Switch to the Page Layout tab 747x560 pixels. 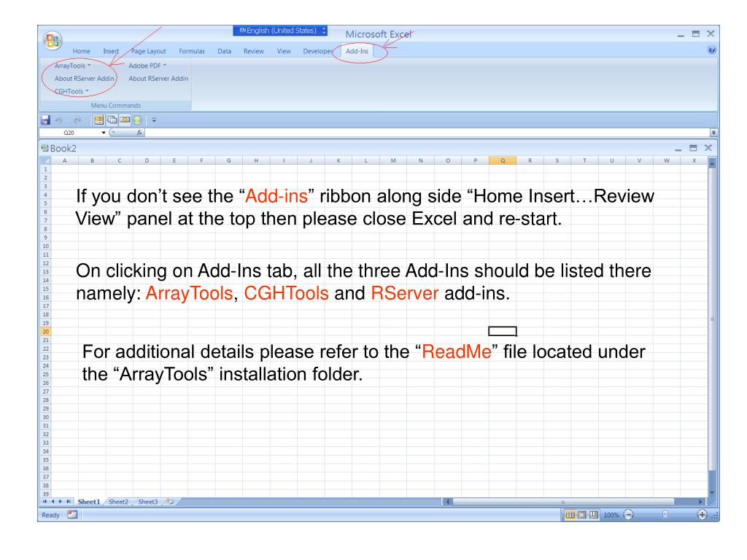click(x=148, y=51)
